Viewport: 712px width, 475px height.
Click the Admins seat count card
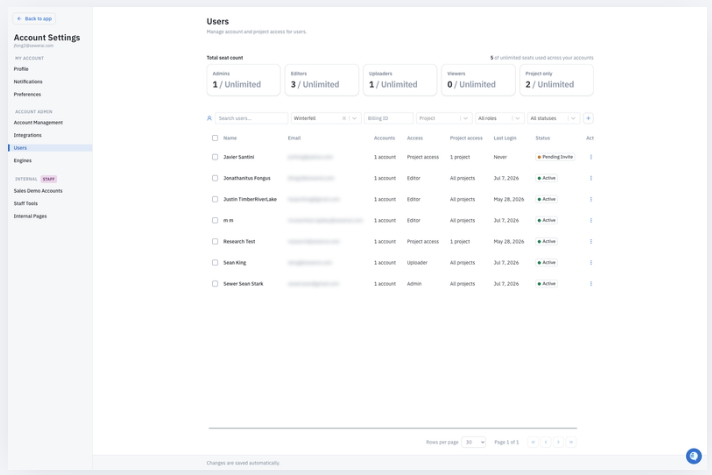coord(243,80)
